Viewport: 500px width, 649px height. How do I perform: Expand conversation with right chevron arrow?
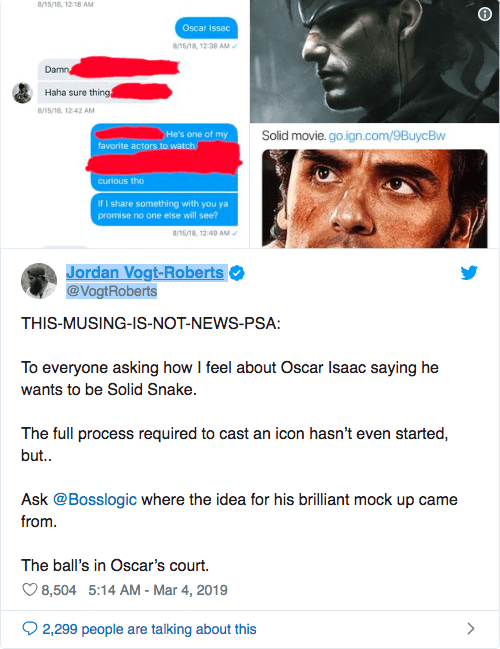point(471,629)
